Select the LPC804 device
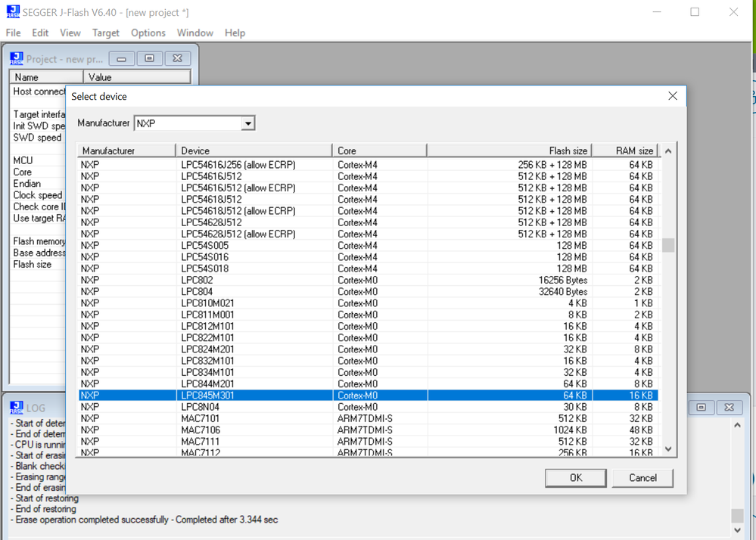 tap(369, 291)
